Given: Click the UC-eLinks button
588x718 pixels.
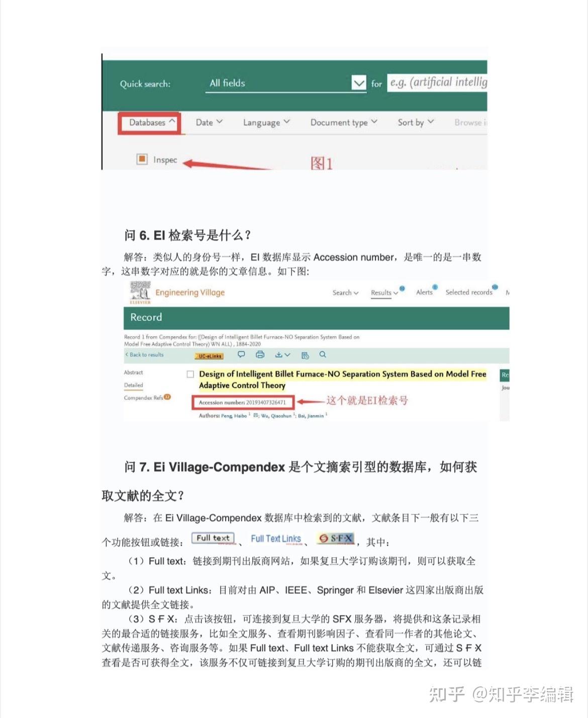Looking at the screenshot, I should (x=209, y=356).
